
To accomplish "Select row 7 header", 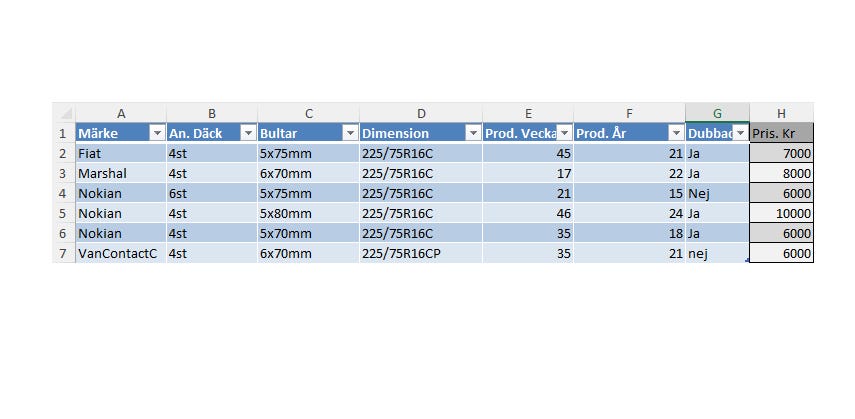I will coord(63,253).
